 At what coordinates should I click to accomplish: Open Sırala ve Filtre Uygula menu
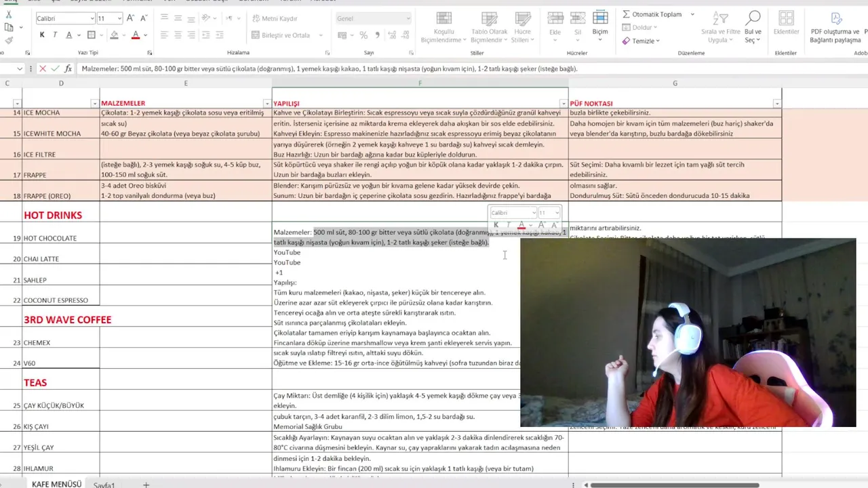pyautogui.click(x=720, y=28)
